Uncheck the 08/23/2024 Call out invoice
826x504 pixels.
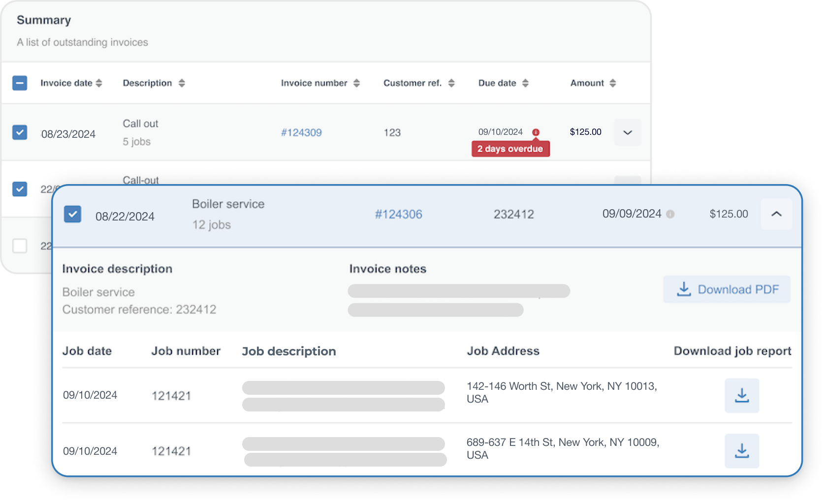pyautogui.click(x=20, y=132)
